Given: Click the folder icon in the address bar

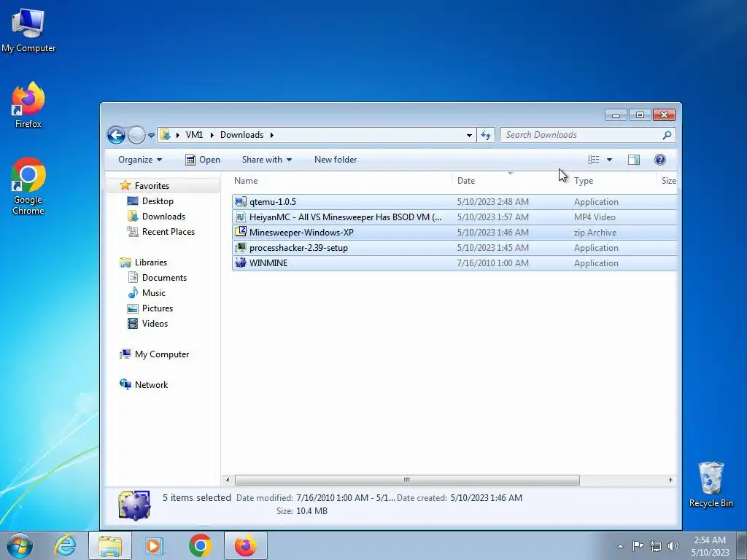Looking at the screenshot, I should tap(165, 135).
